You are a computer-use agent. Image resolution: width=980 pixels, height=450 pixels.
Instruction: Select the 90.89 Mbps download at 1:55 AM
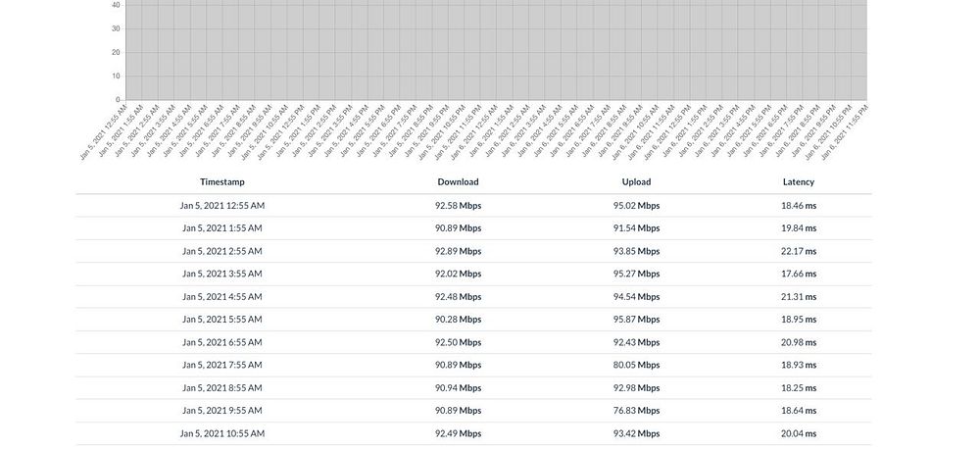pyautogui.click(x=458, y=228)
